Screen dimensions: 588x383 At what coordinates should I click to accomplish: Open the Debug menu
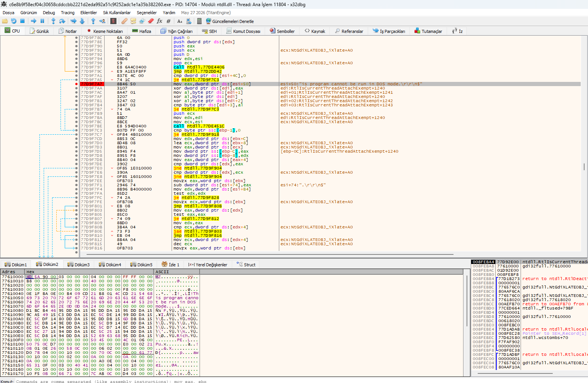[49, 13]
